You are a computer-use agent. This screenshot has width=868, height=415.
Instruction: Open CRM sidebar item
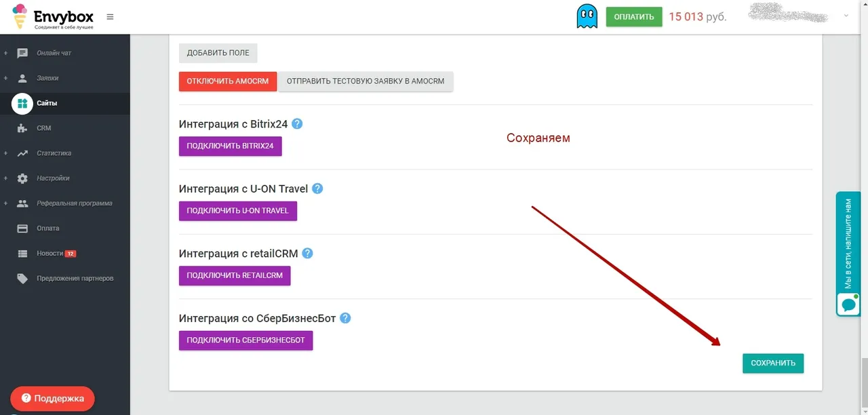point(43,128)
